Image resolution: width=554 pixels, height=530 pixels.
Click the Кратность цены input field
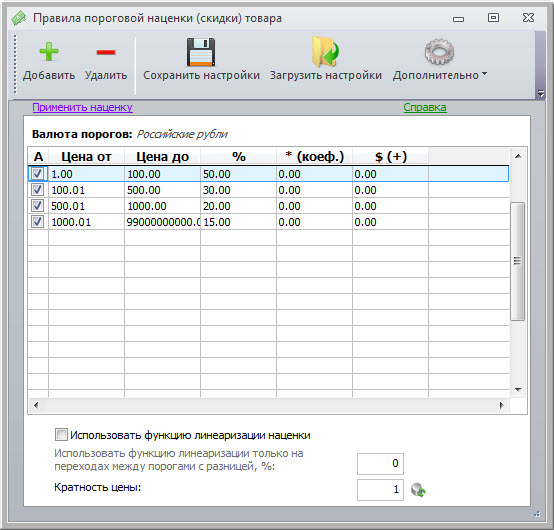pyautogui.click(x=380, y=490)
